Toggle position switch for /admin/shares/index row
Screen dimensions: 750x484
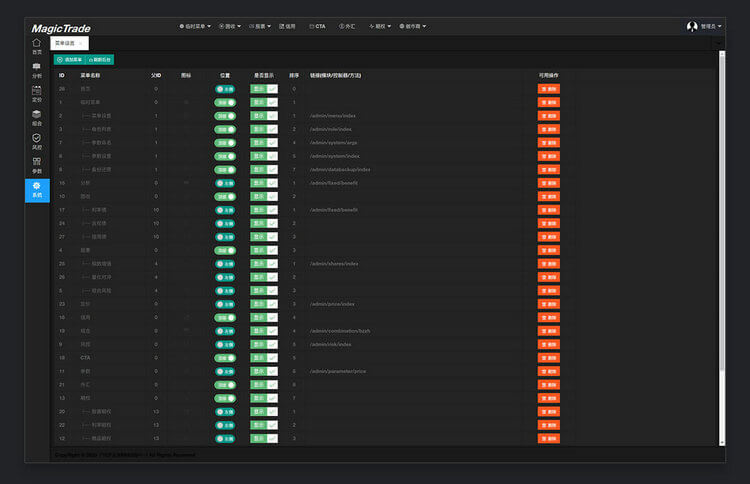point(225,264)
